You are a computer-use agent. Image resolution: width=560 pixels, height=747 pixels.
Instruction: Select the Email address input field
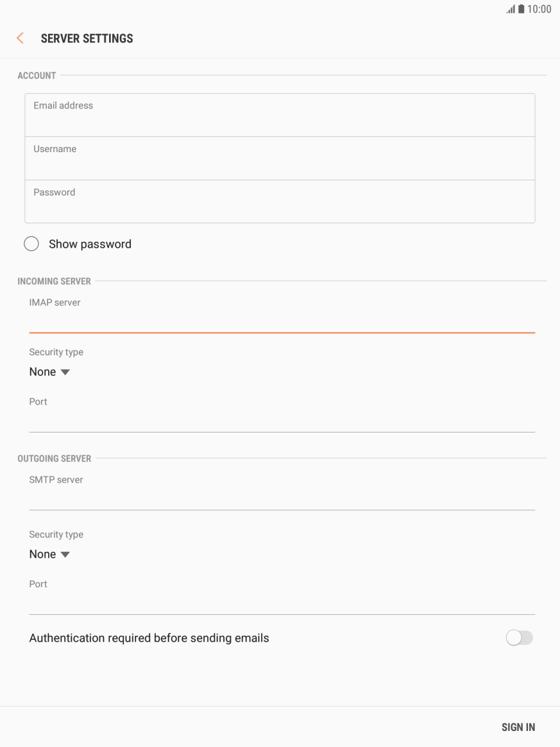pos(280,114)
